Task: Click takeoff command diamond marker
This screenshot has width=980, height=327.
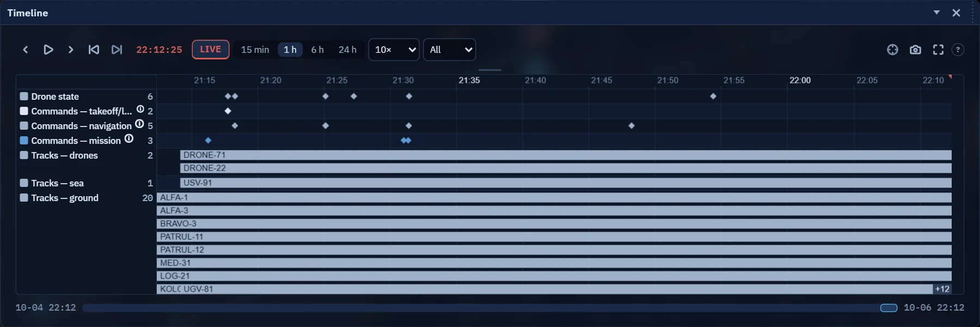Action: coord(228,111)
